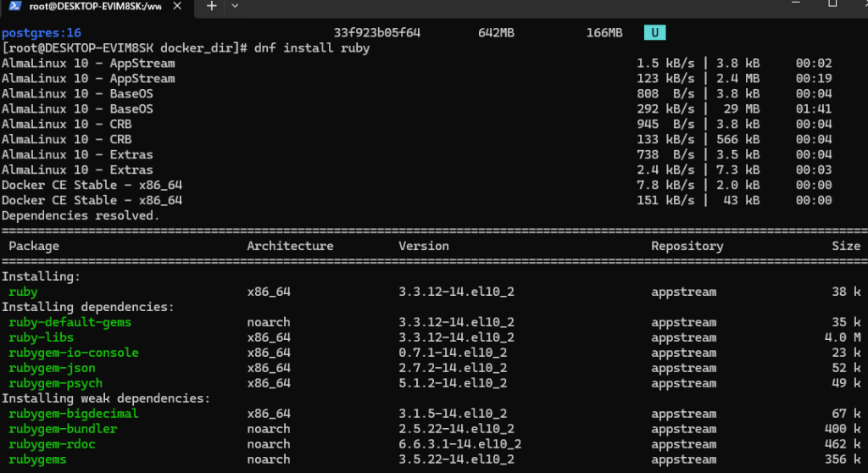Close the root@DESKTOP-EVIM8SK terminal tab
868x473 pixels.
pyautogui.click(x=177, y=6)
